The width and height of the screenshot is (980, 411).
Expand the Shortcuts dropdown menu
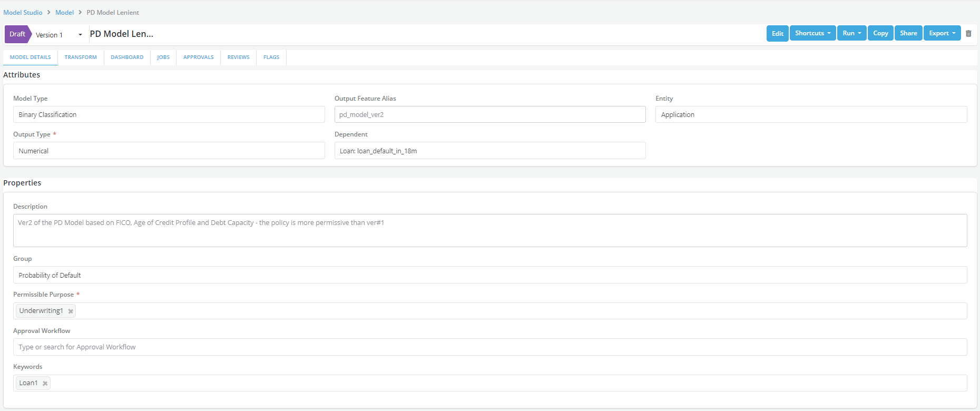(812, 33)
